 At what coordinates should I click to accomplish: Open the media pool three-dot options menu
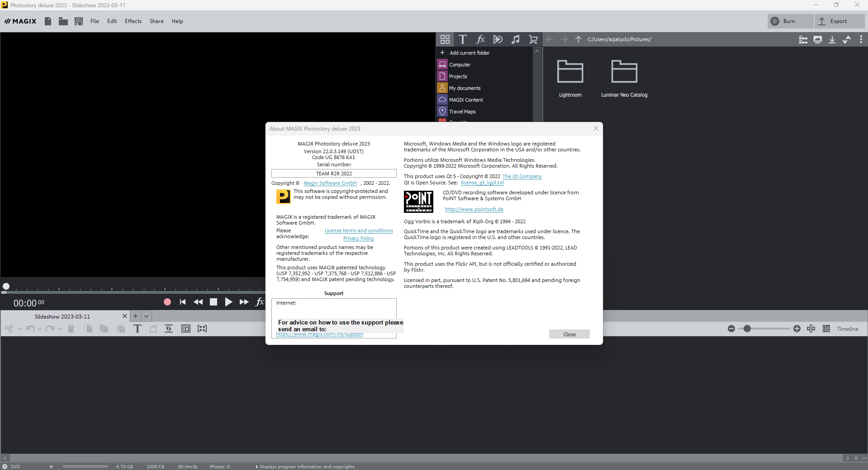click(861, 39)
